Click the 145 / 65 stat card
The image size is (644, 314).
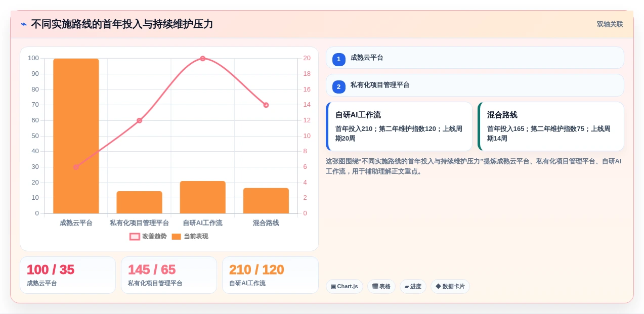169,275
